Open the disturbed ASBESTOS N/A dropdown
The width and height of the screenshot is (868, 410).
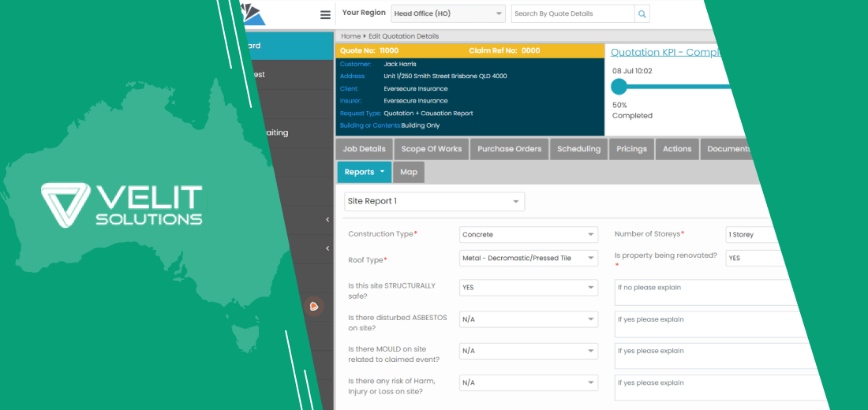coord(528,319)
